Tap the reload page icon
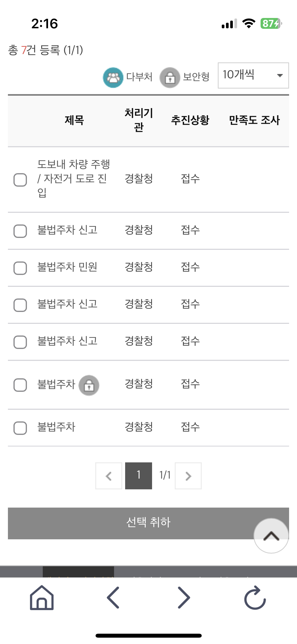 tap(255, 598)
